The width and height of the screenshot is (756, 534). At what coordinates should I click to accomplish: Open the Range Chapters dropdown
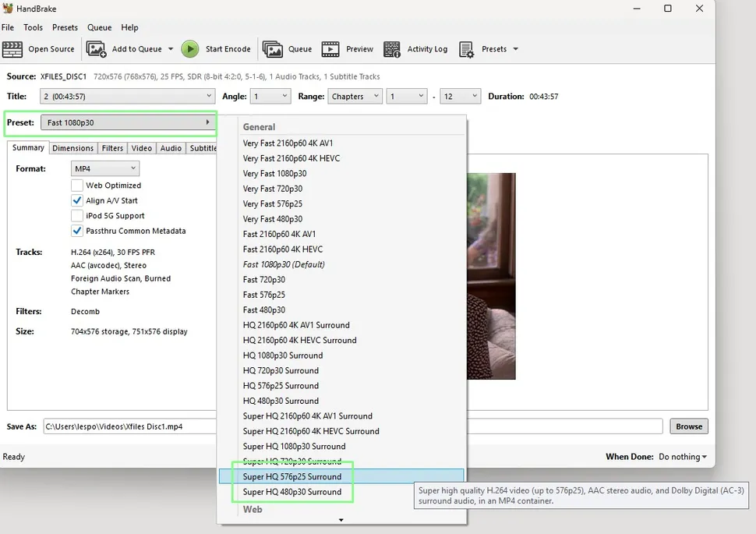[354, 97]
